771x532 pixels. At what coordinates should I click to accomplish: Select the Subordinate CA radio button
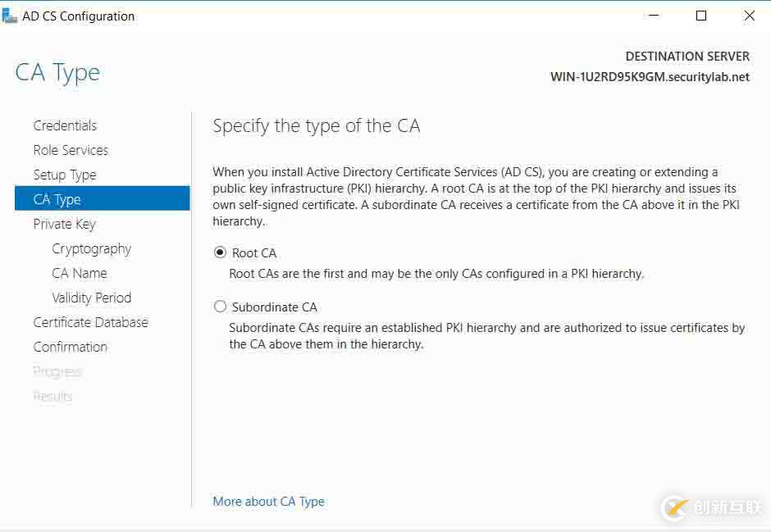[x=220, y=307]
